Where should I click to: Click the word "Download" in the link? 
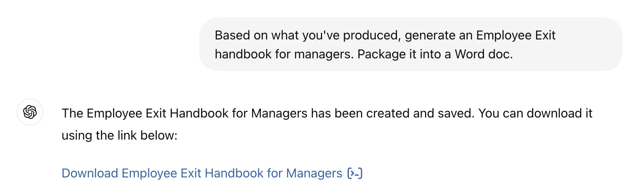click(90, 173)
